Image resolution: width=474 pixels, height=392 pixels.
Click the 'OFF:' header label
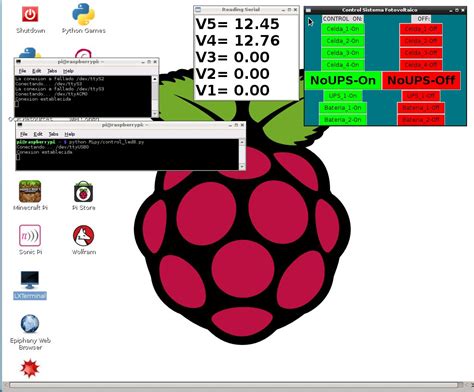click(x=421, y=19)
